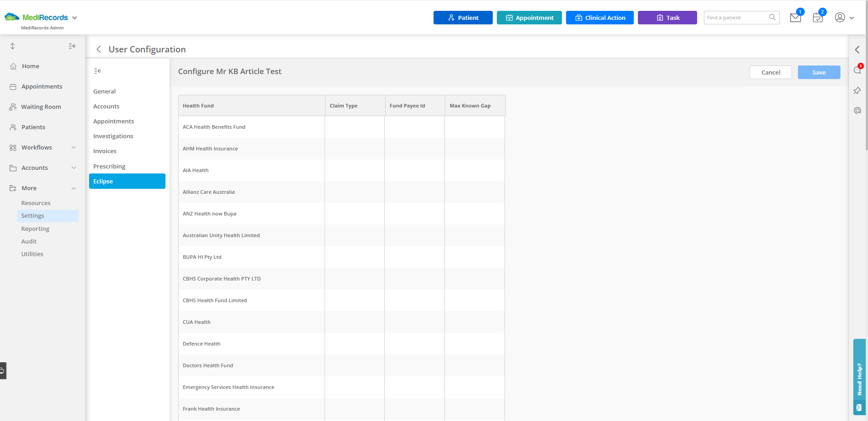Open Audit under More
Viewport: 868px width, 421px height.
tap(29, 241)
